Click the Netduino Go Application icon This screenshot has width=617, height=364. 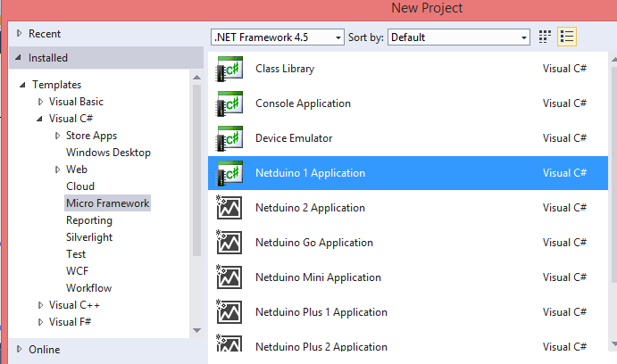pyautogui.click(x=229, y=243)
